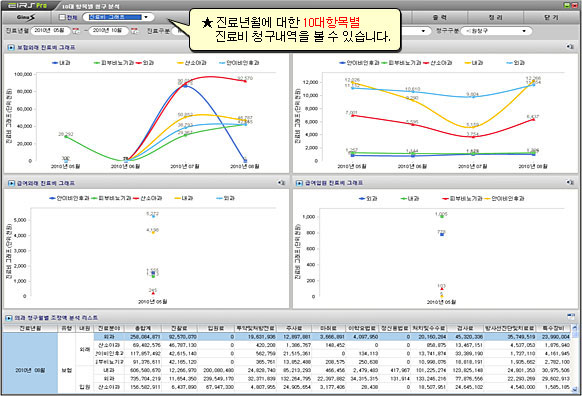The width and height of the screenshot is (582, 396).
Task: Open the start-date calendar picker icon
Action: coord(76,31)
